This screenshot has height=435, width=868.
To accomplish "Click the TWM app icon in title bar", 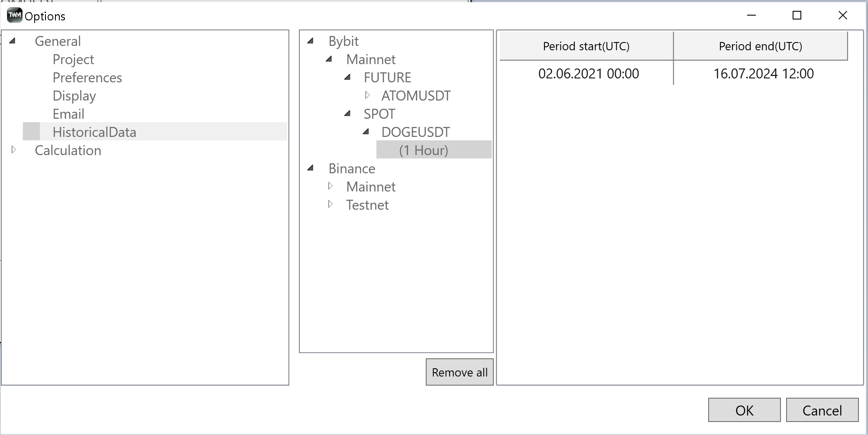I will [14, 15].
